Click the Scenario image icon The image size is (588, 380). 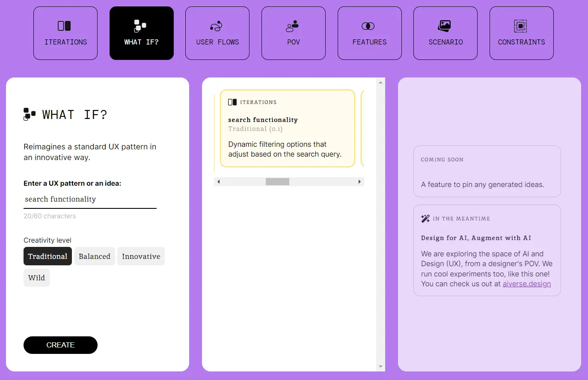pyautogui.click(x=444, y=26)
